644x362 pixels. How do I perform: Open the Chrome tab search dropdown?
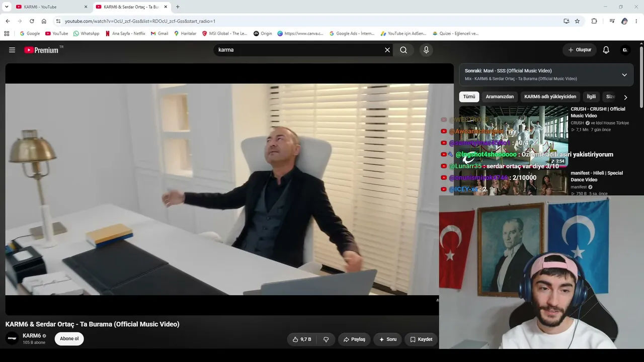7,7
